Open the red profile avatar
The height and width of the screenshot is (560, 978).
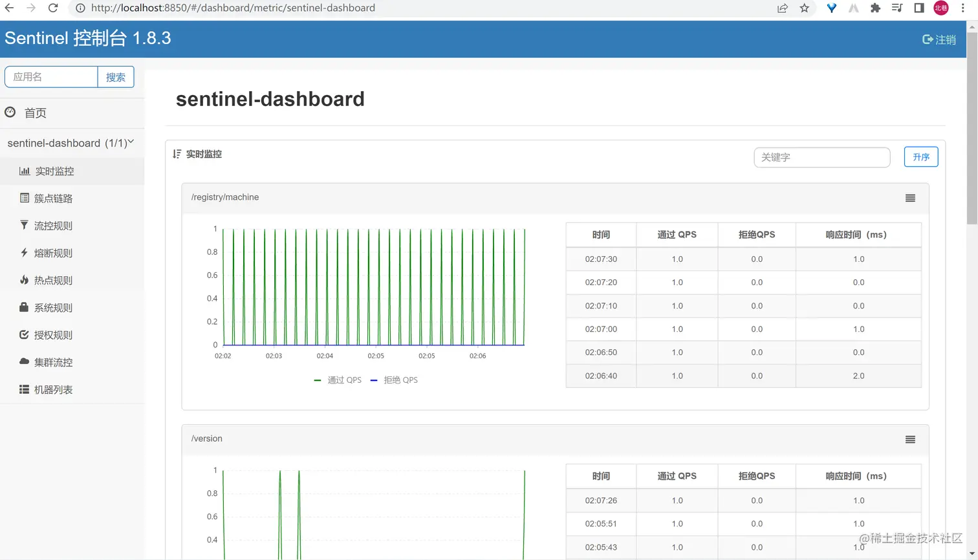941,8
